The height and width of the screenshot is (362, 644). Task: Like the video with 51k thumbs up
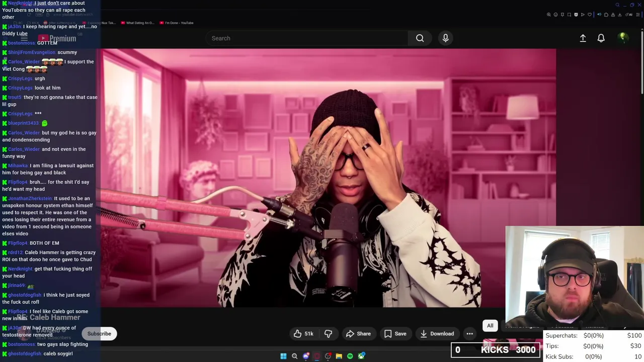click(304, 334)
